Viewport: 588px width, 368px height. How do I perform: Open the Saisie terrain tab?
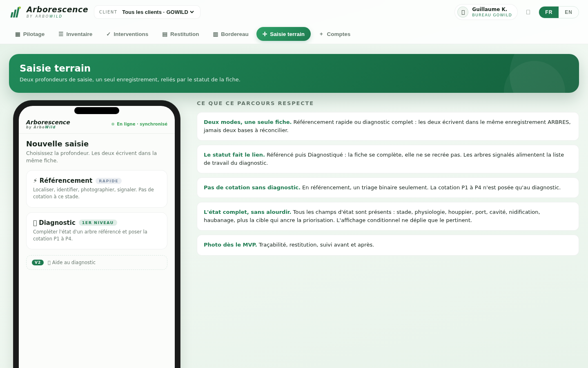coord(283,34)
